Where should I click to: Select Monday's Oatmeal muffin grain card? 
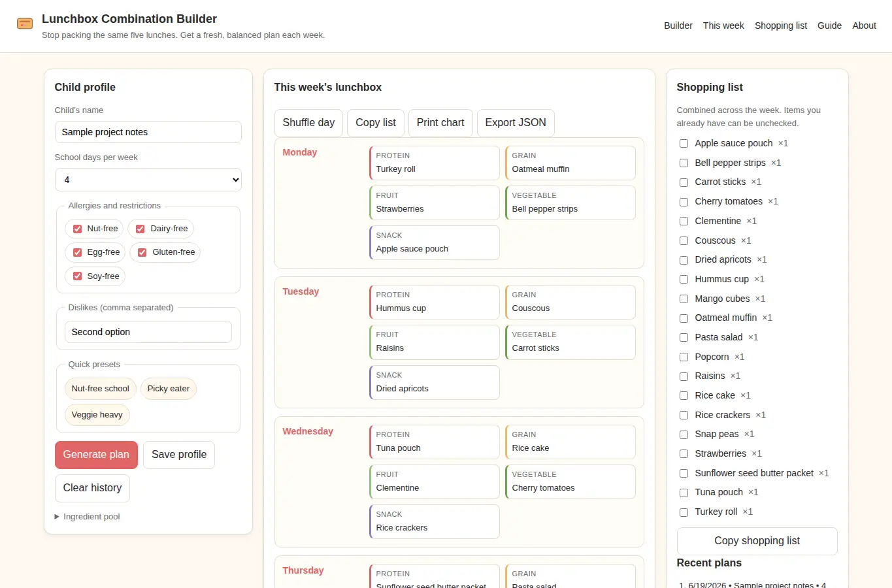(x=570, y=163)
